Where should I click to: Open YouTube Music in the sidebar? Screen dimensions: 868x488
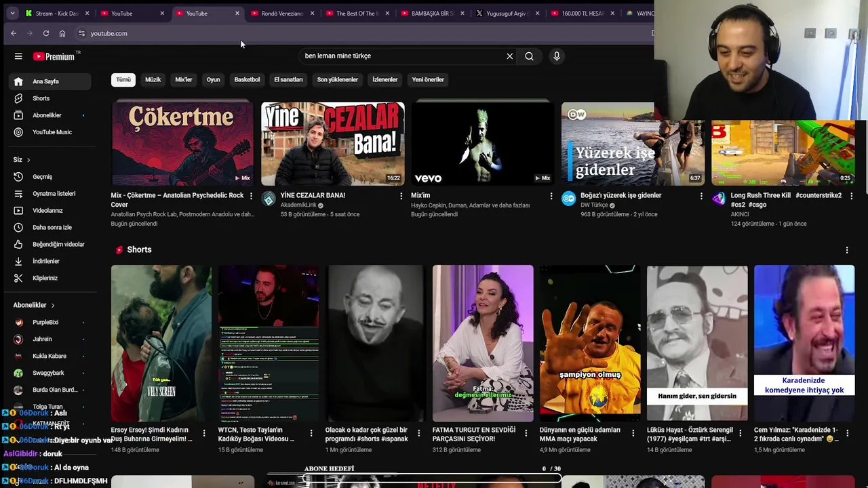coord(50,132)
